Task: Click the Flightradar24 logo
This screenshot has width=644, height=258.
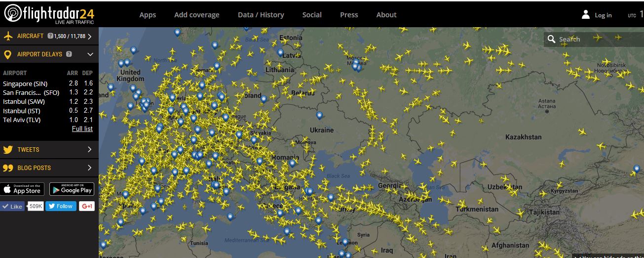Action: pyautogui.click(x=49, y=14)
